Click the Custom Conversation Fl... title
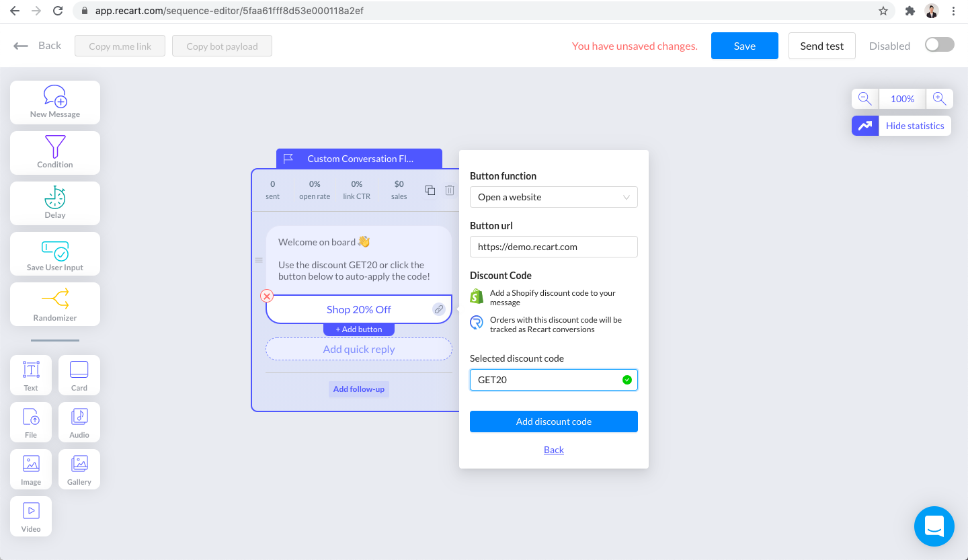The width and height of the screenshot is (968, 560). pyautogui.click(x=360, y=159)
